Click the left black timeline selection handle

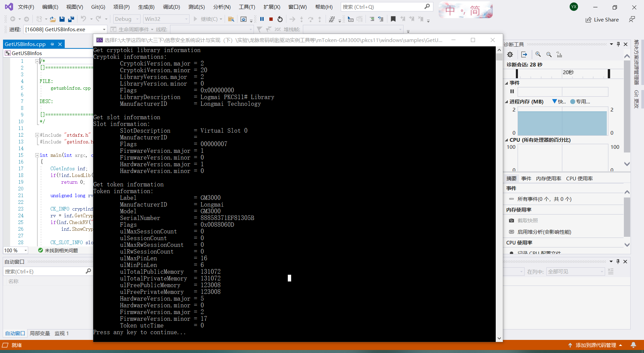click(517, 73)
